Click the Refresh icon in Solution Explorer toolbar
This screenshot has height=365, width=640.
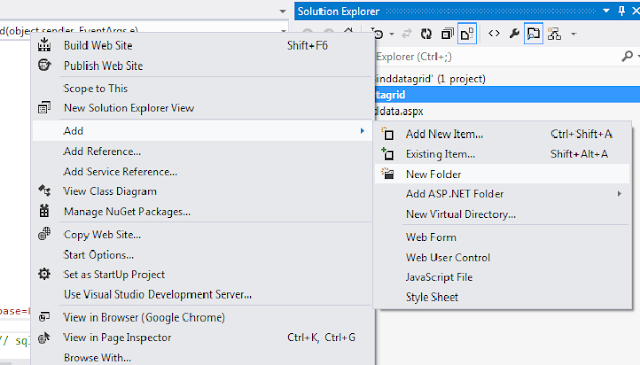point(426,34)
